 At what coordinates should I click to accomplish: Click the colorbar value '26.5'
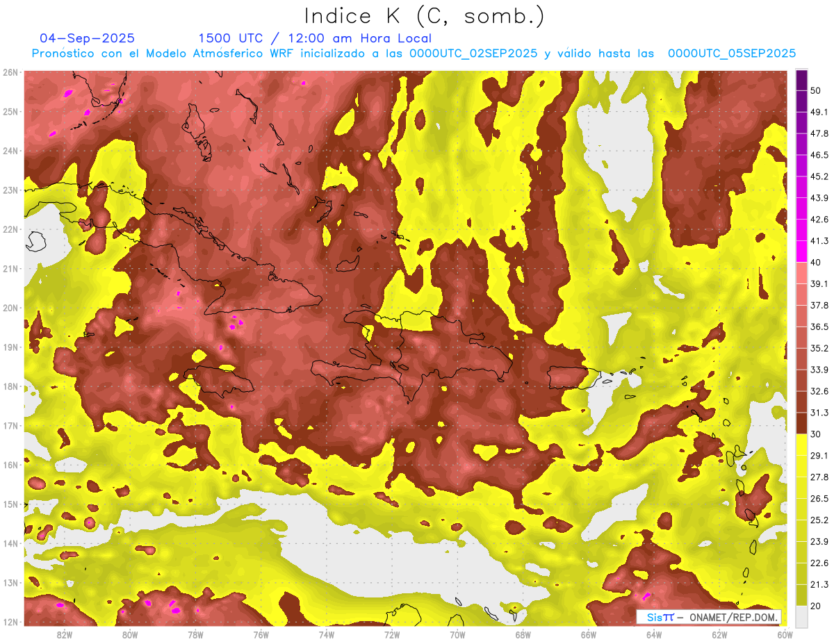819,498
